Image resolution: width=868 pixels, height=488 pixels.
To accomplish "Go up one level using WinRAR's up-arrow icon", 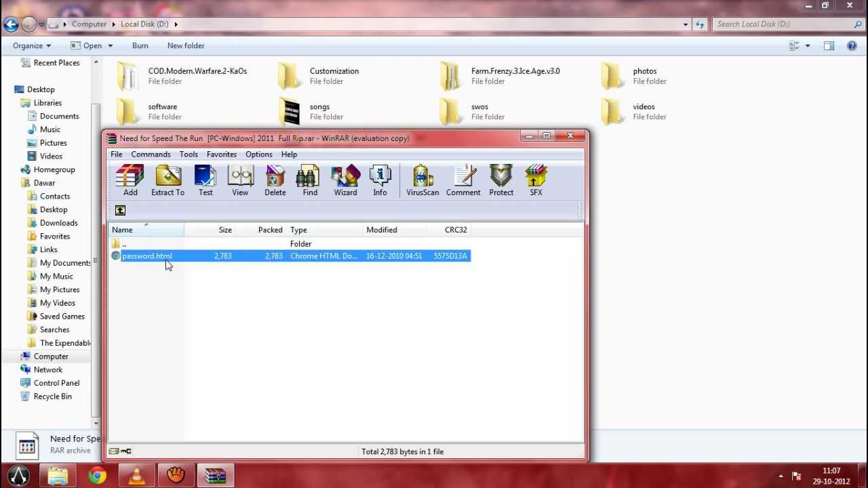I will point(120,211).
